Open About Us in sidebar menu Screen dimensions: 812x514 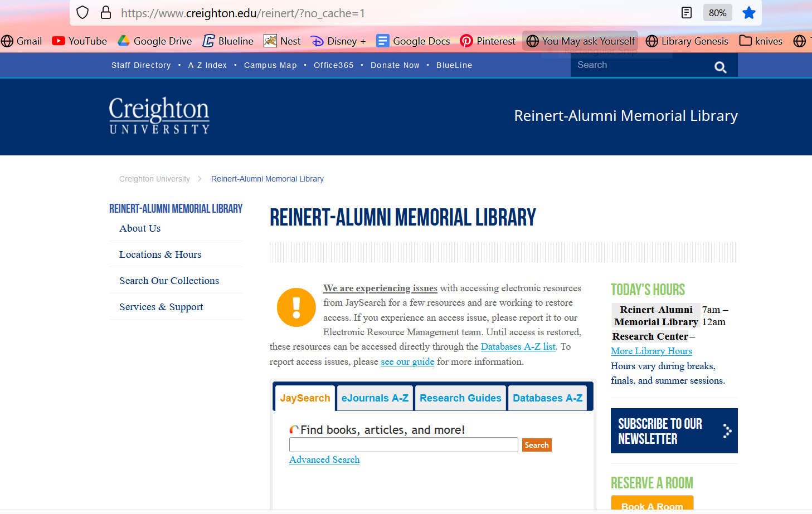(x=140, y=228)
